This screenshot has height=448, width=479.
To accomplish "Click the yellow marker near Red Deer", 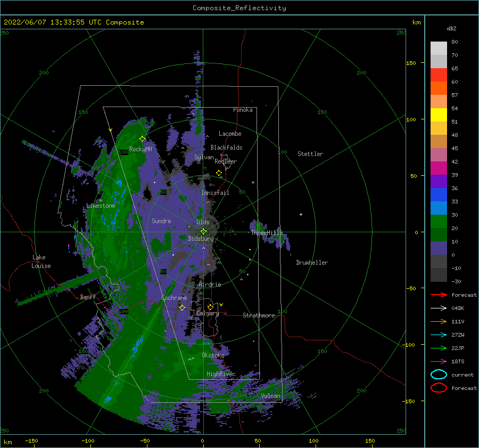I will pyautogui.click(x=219, y=173).
